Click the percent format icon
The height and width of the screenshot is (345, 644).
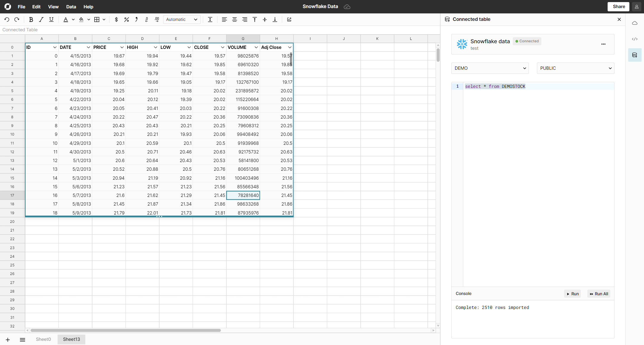pos(126,20)
